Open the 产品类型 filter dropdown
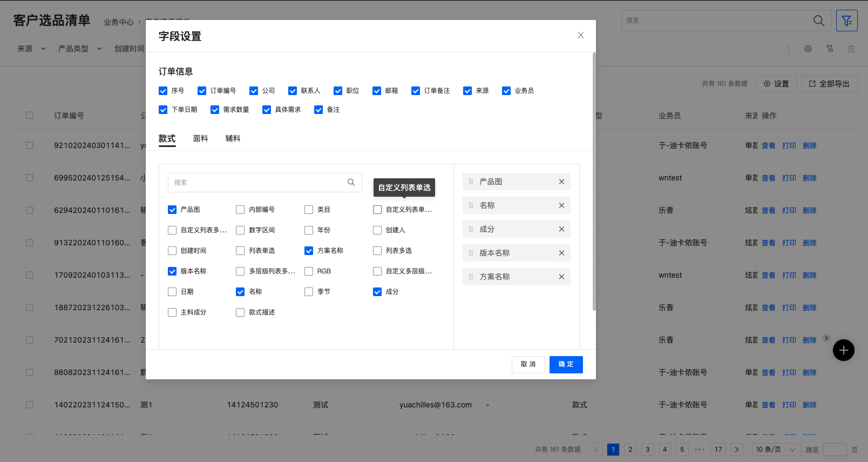Viewport: 868px width, 462px height. pos(80,49)
